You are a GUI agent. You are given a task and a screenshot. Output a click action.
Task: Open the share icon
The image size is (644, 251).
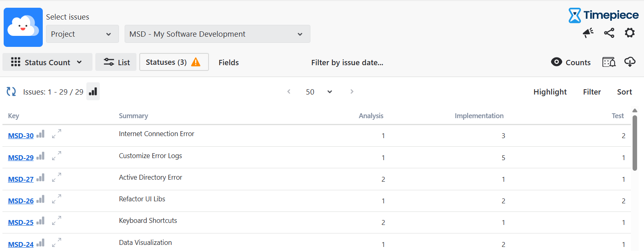609,33
